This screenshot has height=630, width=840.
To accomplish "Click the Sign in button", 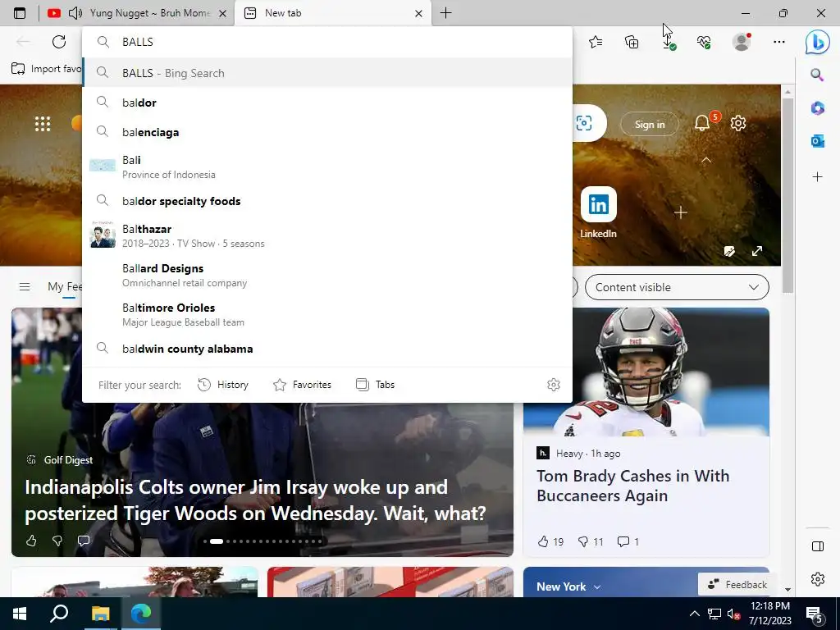I will coord(650,125).
